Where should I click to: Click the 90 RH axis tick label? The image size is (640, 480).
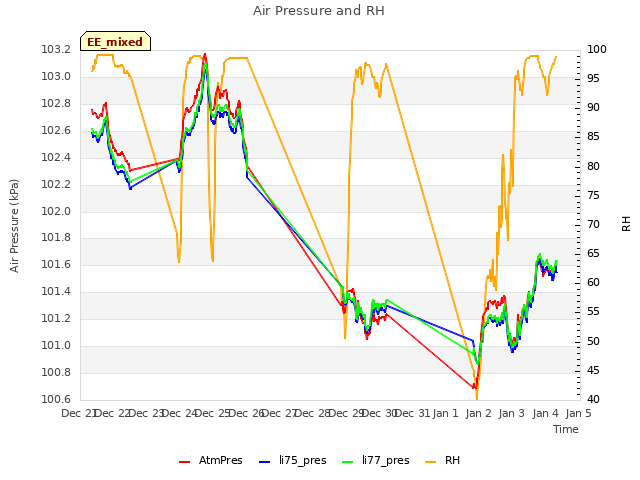tap(593, 108)
